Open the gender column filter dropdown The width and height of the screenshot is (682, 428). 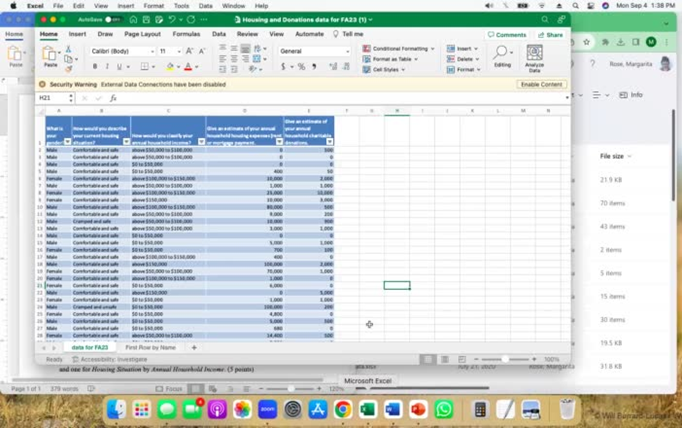(67, 142)
